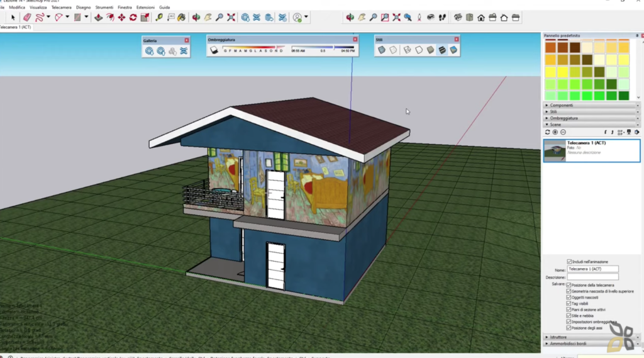Choose the Tape Measure tool
The height and width of the screenshot is (358, 644).
coord(159,17)
